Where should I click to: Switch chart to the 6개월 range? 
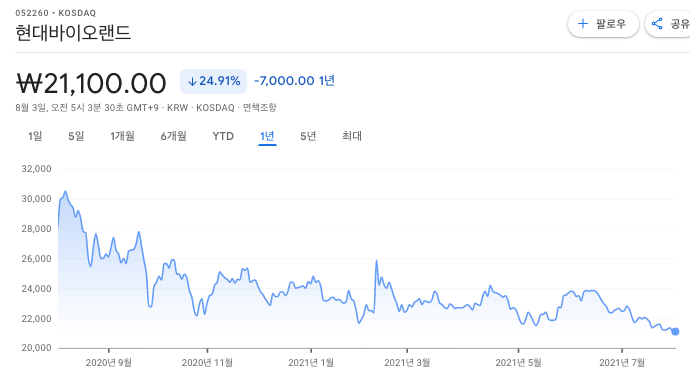coord(173,136)
